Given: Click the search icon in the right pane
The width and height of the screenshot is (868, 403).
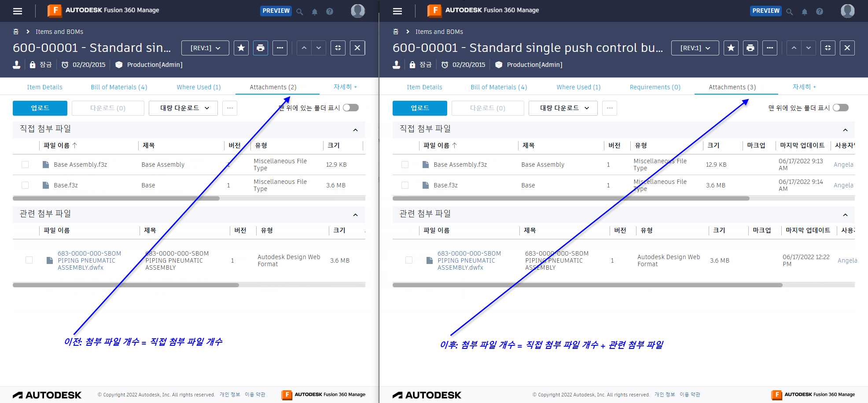Looking at the screenshot, I should [x=790, y=12].
